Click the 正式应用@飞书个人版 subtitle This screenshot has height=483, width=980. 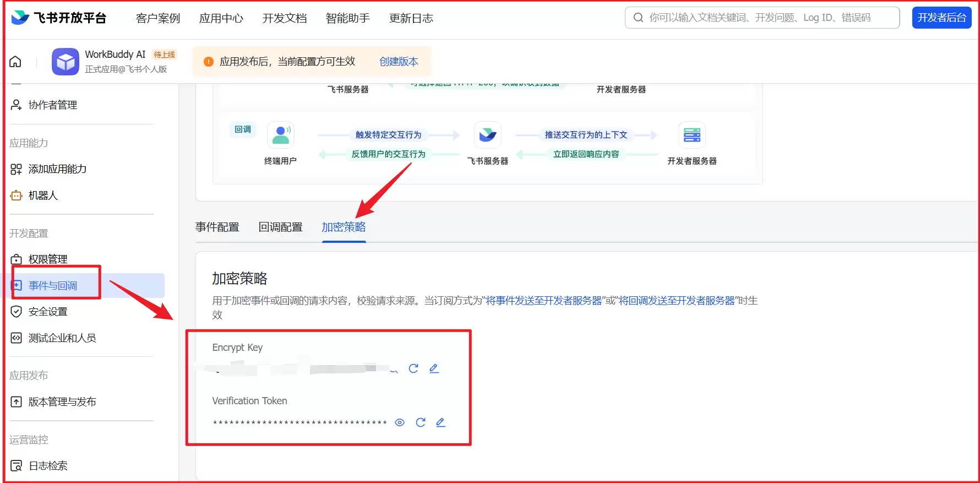[126, 69]
